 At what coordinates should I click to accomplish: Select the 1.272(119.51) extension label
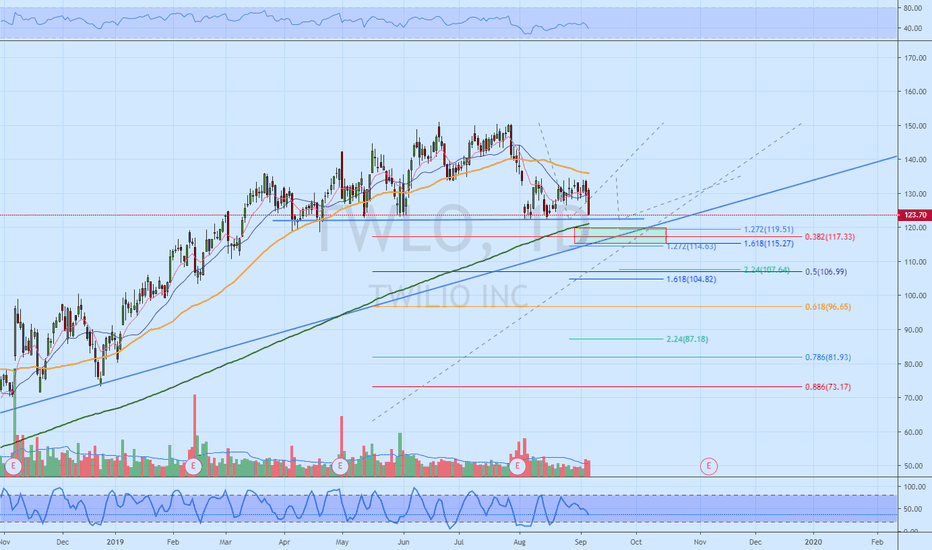click(x=769, y=230)
